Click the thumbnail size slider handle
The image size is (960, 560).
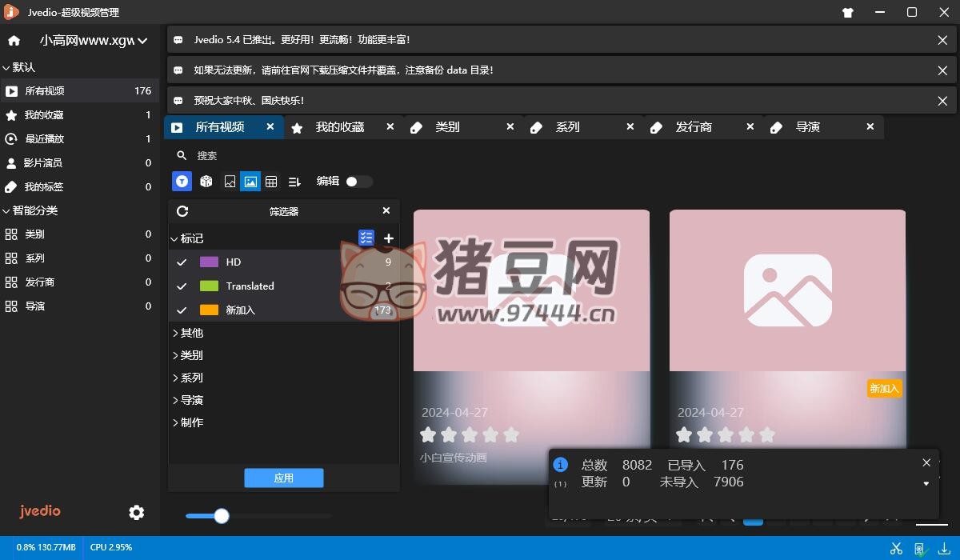click(x=222, y=516)
